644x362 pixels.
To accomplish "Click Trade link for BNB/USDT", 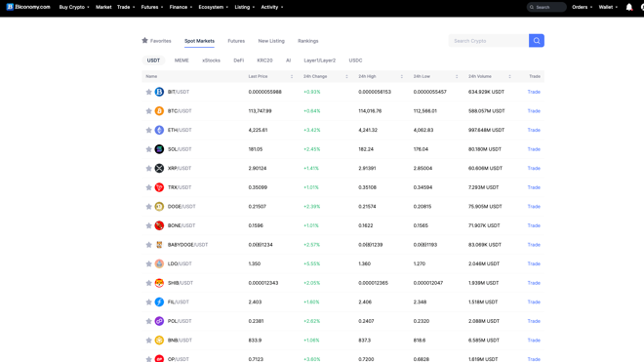I will [x=534, y=341].
